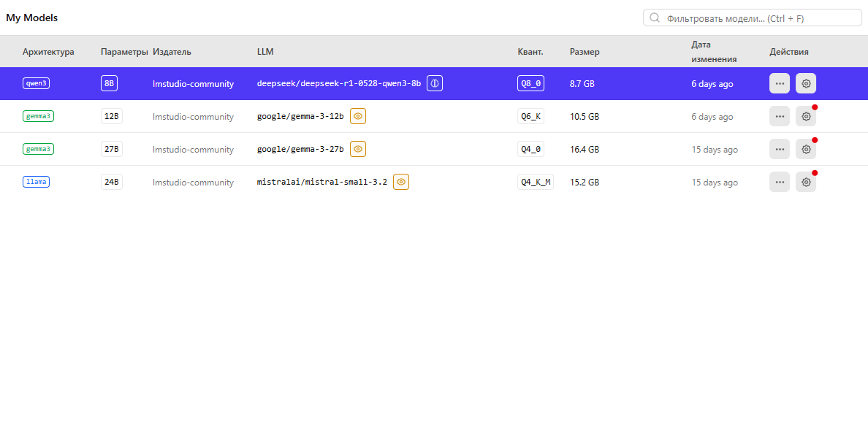The image size is (868, 422).
Task: Open more actions menu for gemma-3-27b
Action: coord(780,149)
